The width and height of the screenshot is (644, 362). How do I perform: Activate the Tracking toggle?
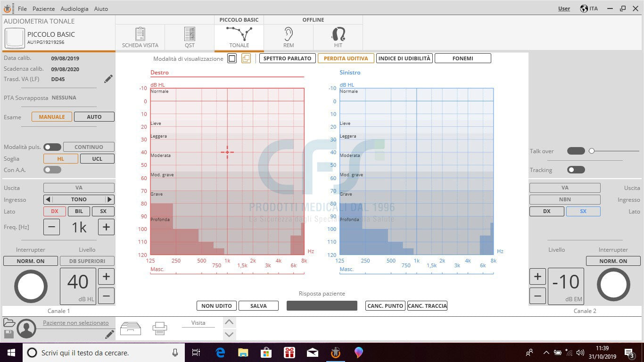point(576,169)
